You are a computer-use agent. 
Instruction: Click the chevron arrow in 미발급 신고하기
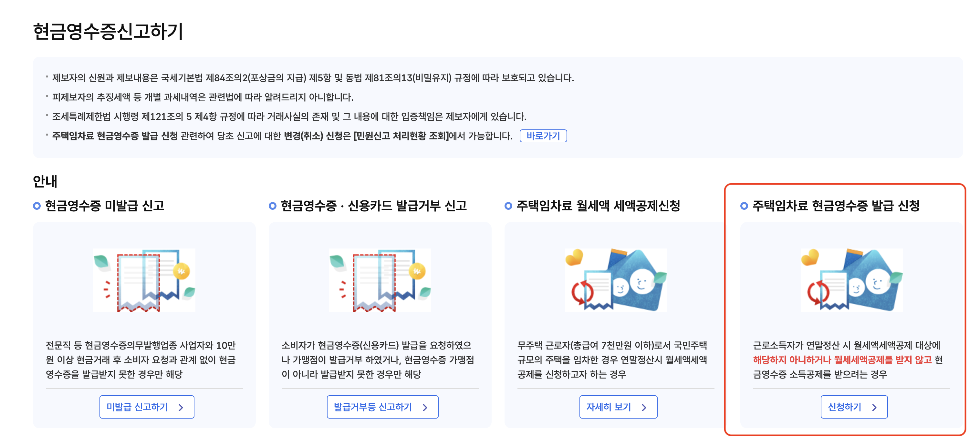point(181,407)
